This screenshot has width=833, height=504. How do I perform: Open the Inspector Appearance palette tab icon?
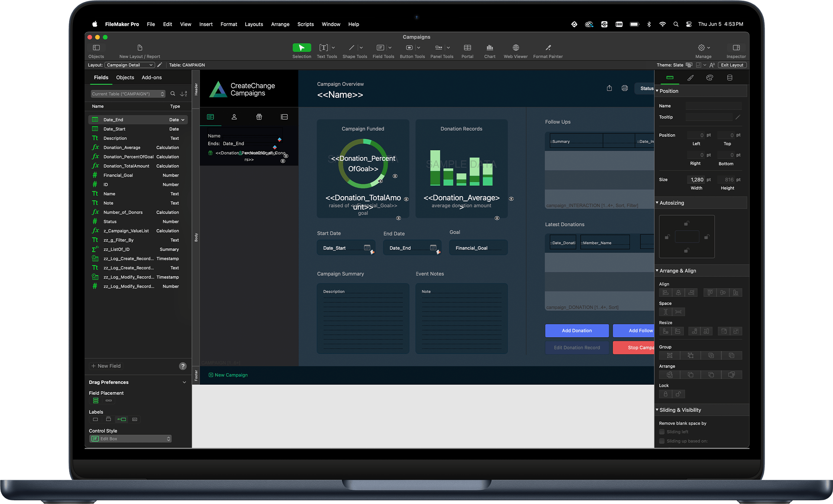[x=710, y=78]
